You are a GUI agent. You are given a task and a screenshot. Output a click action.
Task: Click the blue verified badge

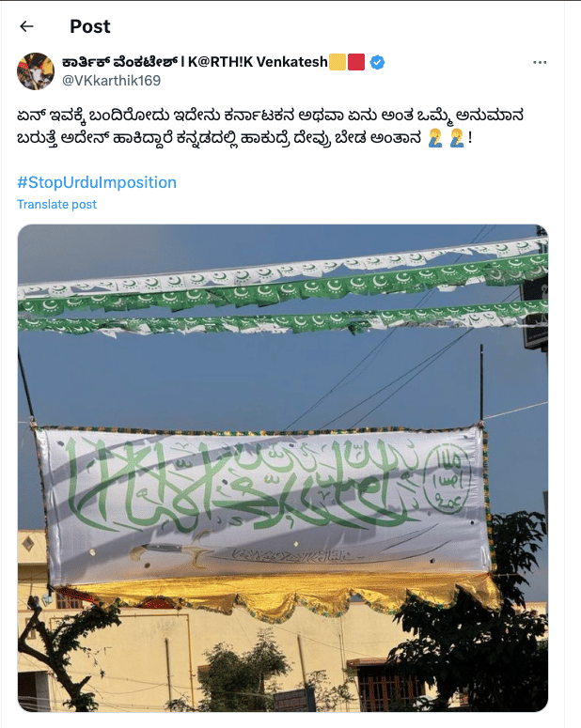pos(377,62)
